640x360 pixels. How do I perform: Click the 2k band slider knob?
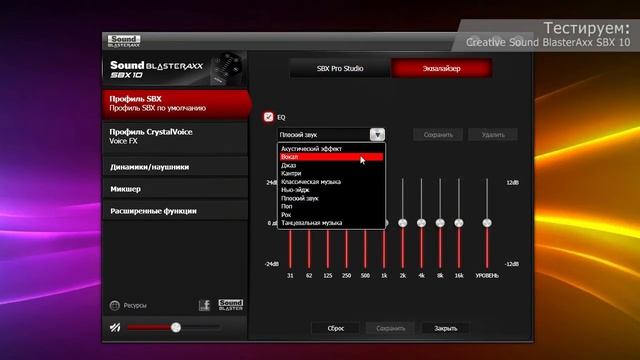pyautogui.click(x=403, y=223)
